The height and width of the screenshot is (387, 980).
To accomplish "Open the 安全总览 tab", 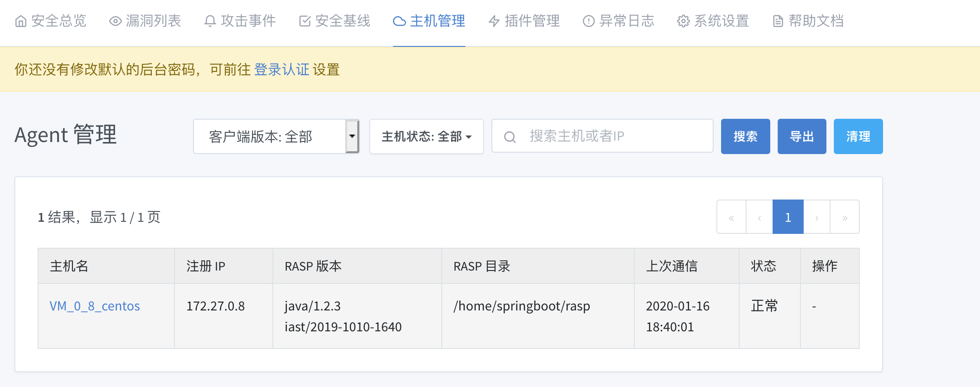I will click(x=51, y=21).
